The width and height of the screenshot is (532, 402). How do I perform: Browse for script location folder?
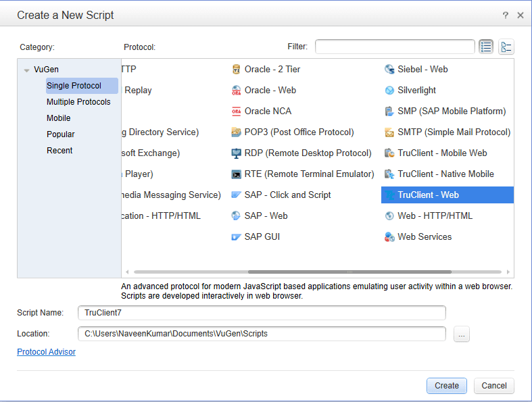(461, 334)
